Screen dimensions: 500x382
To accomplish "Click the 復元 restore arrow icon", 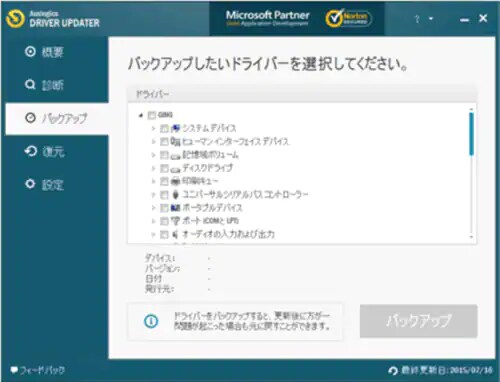I will pos(31,151).
